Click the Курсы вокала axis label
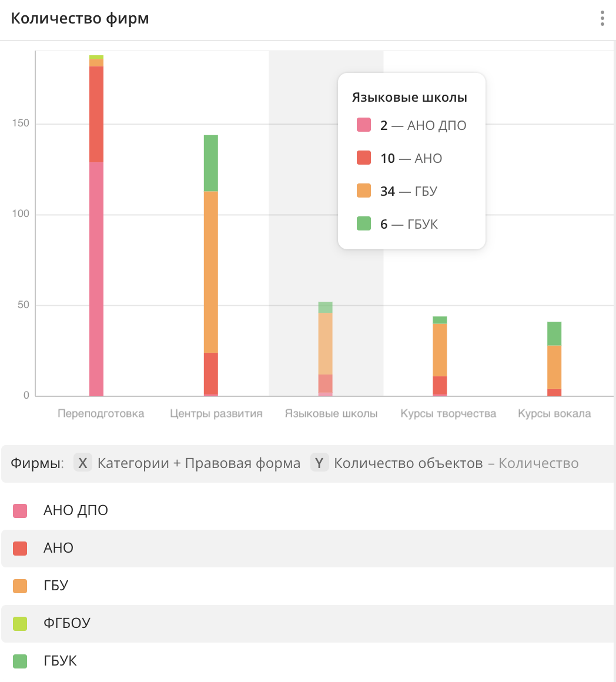Image resolution: width=616 pixels, height=682 pixels. click(x=554, y=413)
